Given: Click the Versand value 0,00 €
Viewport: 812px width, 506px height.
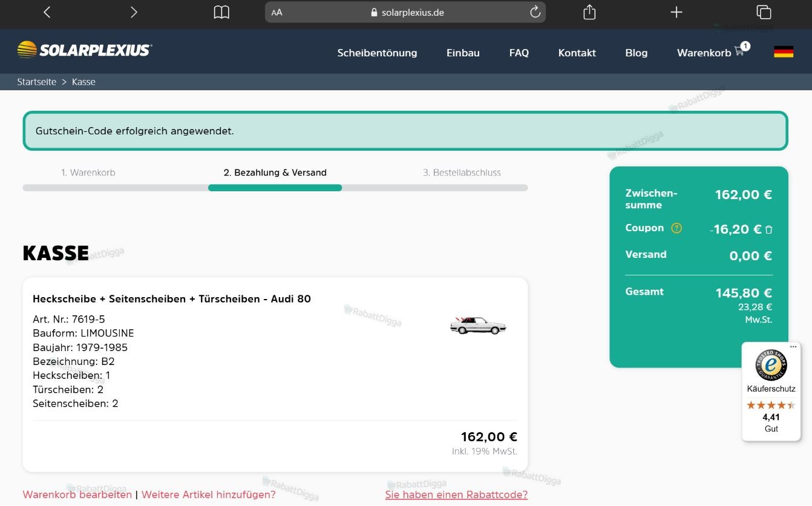Looking at the screenshot, I should tap(751, 255).
